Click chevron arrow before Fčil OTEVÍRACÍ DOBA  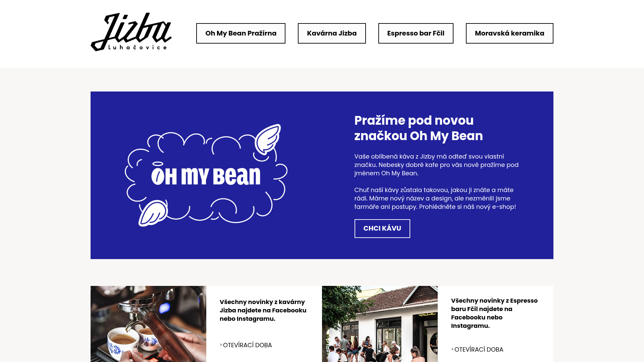(452, 349)
